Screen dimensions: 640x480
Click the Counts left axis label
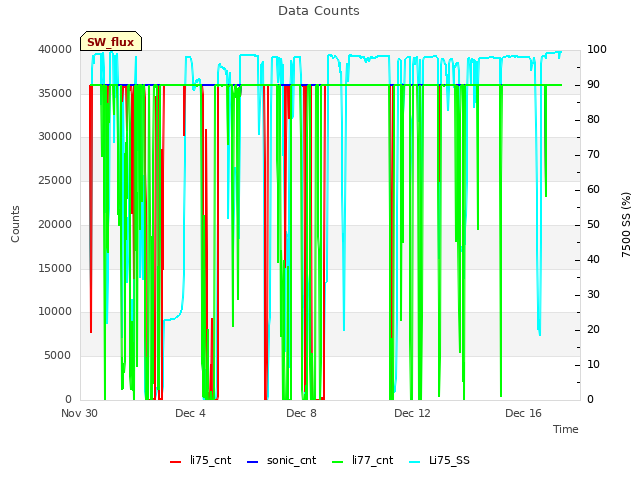pos(15,224)
